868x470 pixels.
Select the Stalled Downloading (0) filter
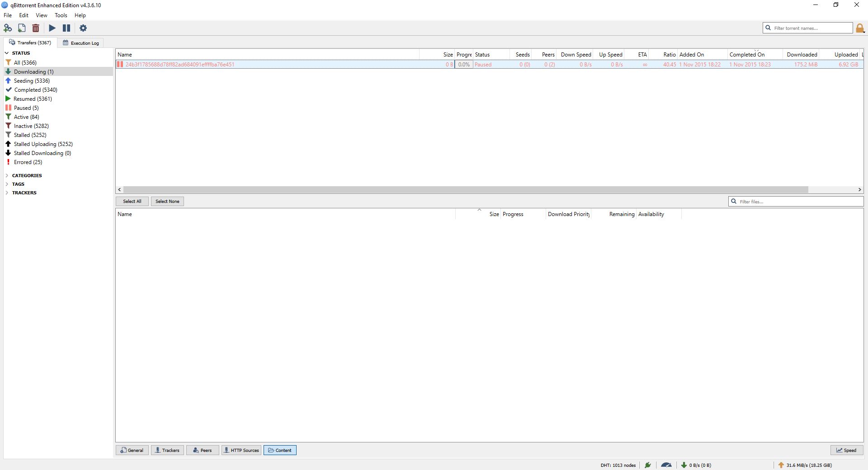coord(58,153)
